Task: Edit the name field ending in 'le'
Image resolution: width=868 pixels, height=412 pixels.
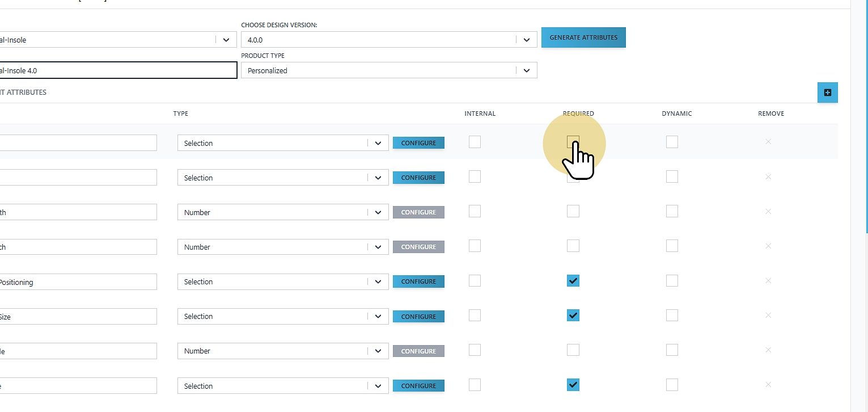Action: 78,351
